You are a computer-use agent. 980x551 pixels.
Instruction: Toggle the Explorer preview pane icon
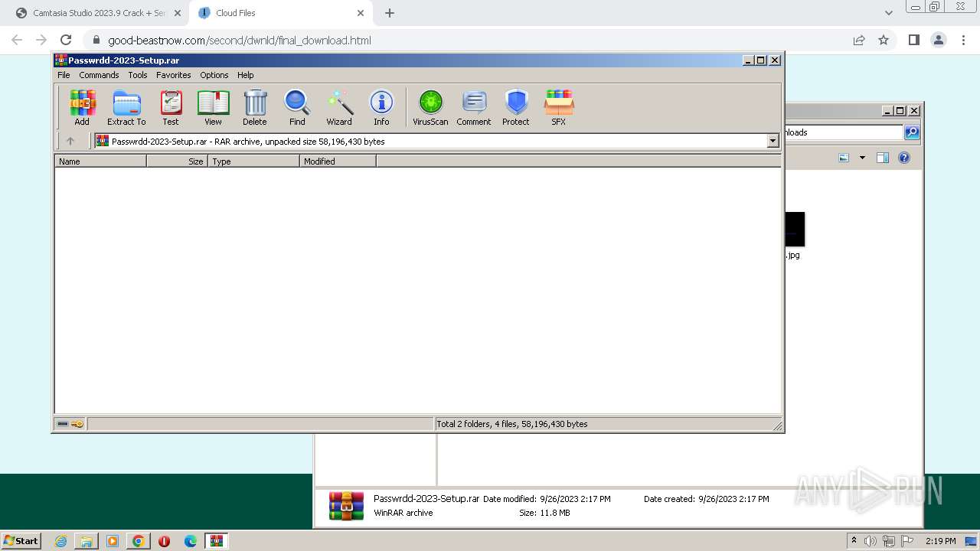tap(883, 158)
